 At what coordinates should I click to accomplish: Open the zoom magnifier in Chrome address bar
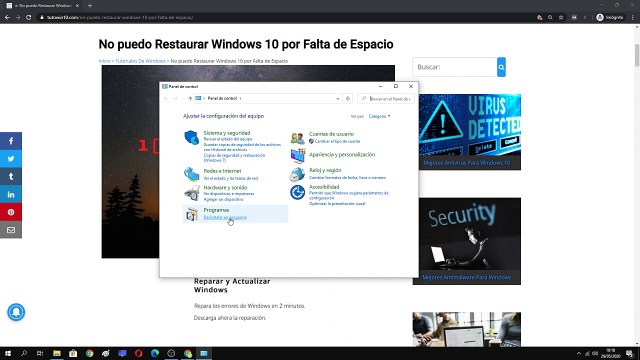550,18
